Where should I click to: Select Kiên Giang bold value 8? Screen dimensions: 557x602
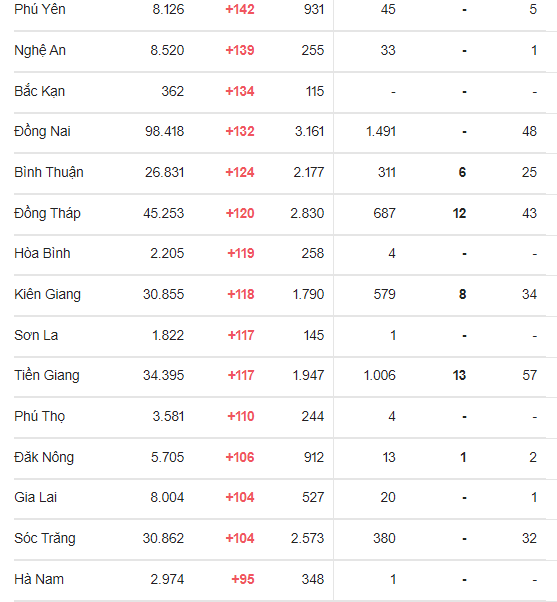coord(462,294)
